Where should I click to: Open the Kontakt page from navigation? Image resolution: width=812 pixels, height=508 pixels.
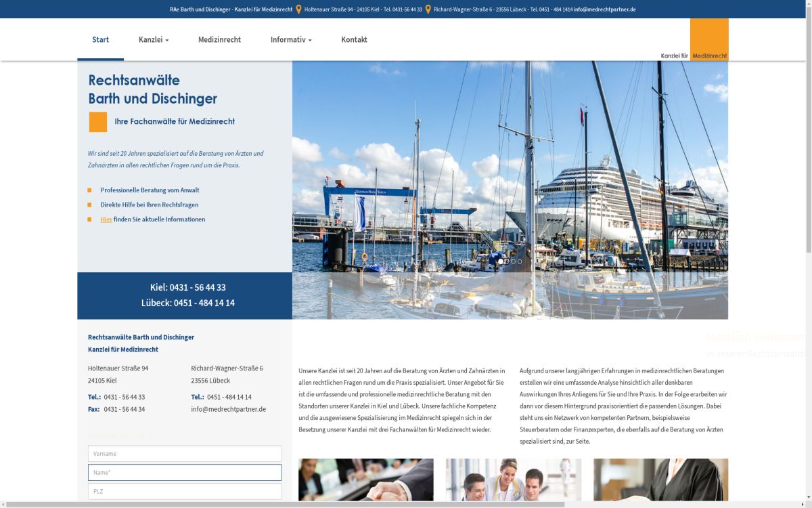tap(354, 40)
